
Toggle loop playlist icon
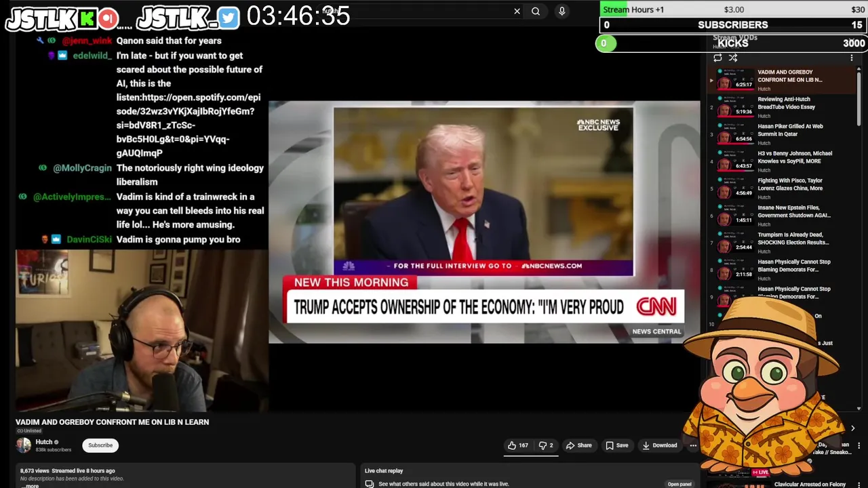(717, 58)
